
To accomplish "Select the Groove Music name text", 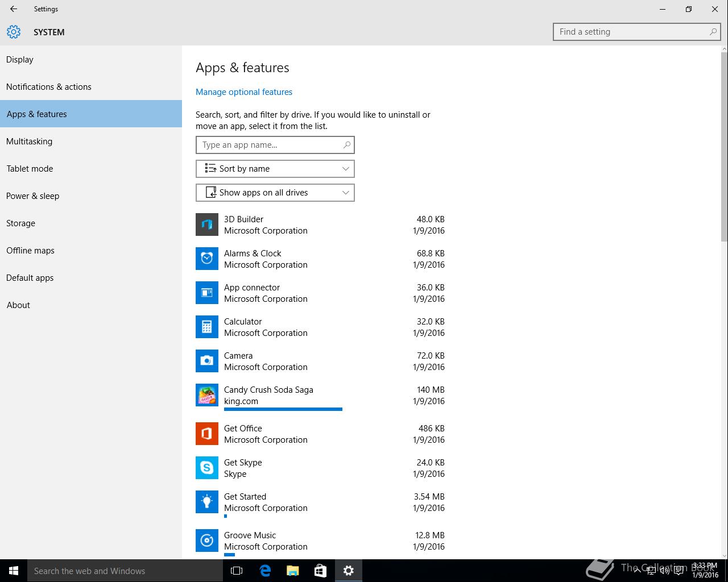I will pos(250,535).
